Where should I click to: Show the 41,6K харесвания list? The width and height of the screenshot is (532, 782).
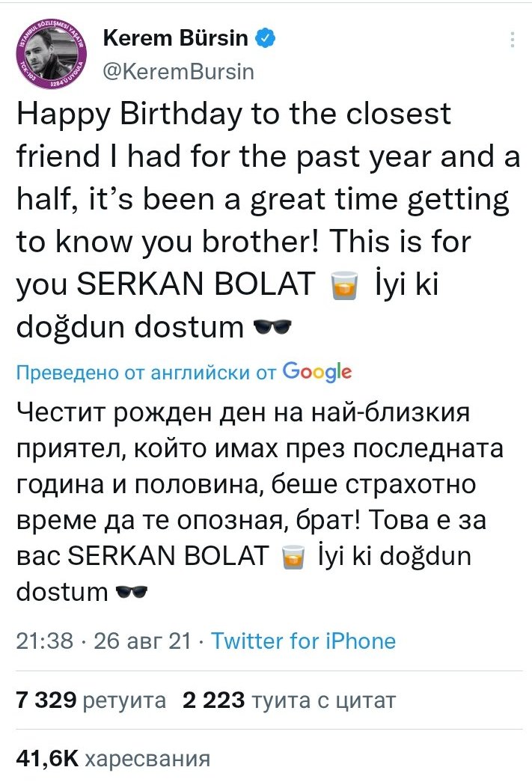pyautogui.click(x=113, y=759)
